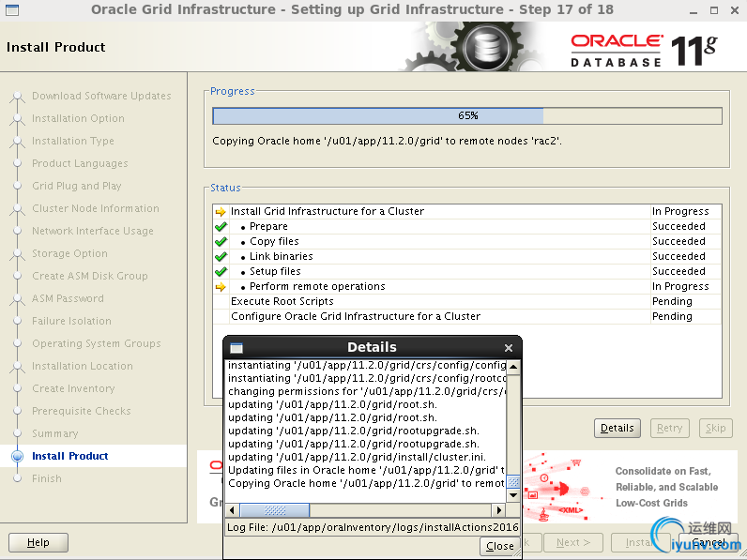This screenshot has height=560, width=747.
Task: Select Finish step in sidebar
Action: (x=47, y=478)
